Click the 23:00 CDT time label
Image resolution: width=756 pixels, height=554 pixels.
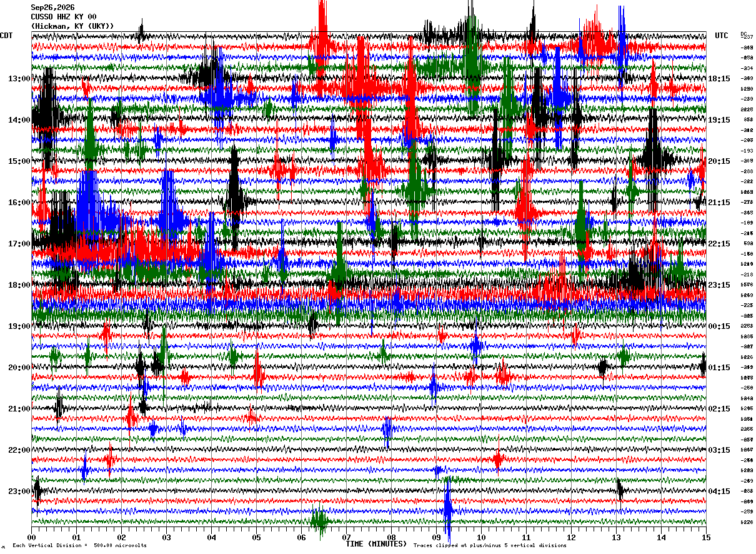(19, 491)
